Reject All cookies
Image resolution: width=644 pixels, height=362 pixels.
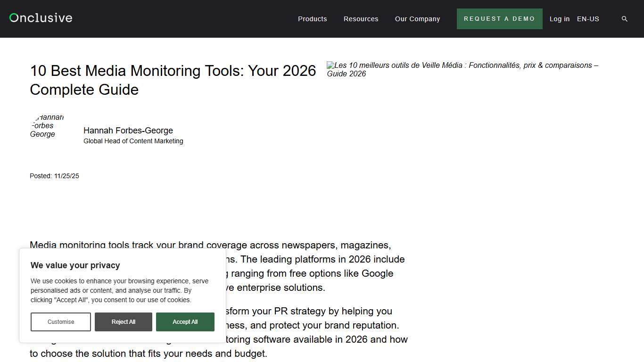coord(123,321)
